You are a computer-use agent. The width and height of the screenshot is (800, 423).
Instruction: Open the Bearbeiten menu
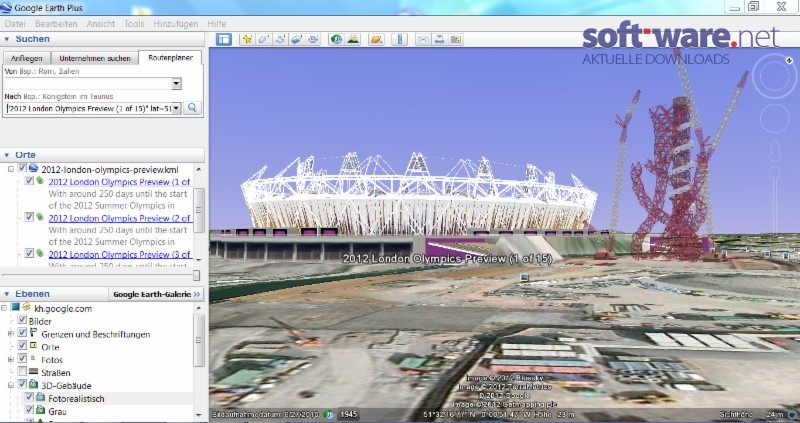56,24
